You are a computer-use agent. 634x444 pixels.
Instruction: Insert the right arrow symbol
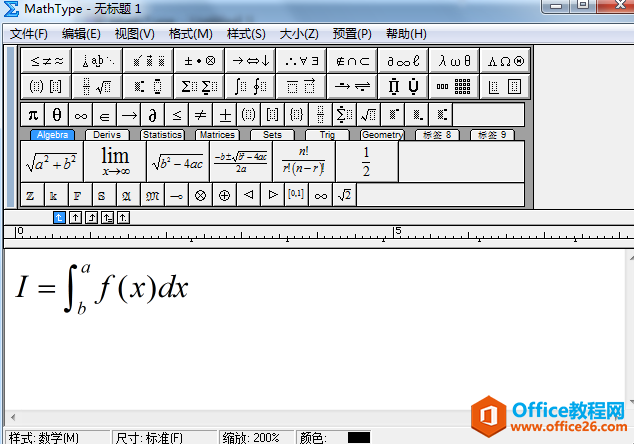click(129, 115)
